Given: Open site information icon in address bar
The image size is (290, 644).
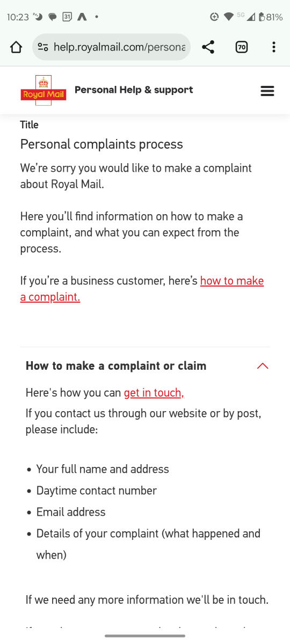Looking at the screenshot, I should tap(43, 47).
